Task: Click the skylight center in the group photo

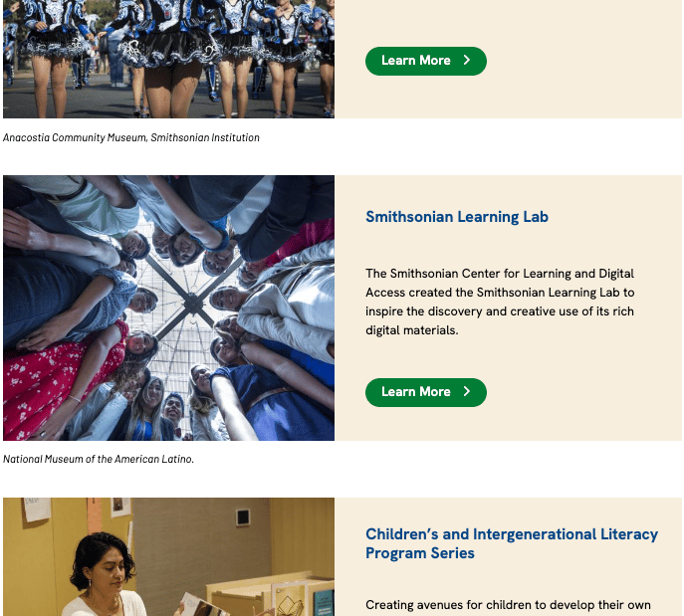Action: pyautogui.click(x=191, y=301)
